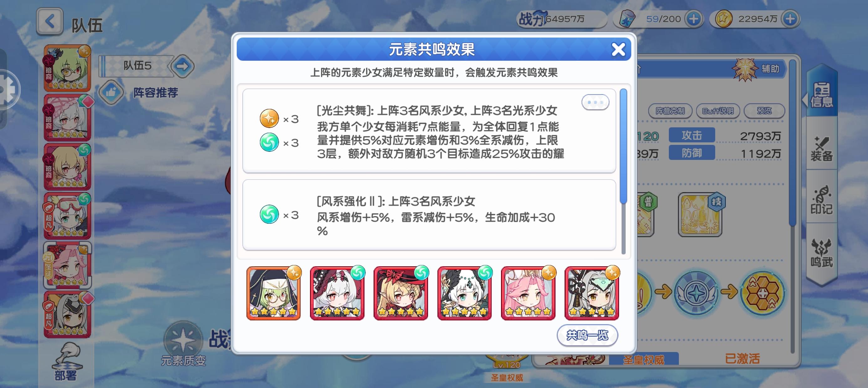Close the 元素共鸣效果 dialog
The width and height of the screenshot is (868, 388).
click(618, 49)
